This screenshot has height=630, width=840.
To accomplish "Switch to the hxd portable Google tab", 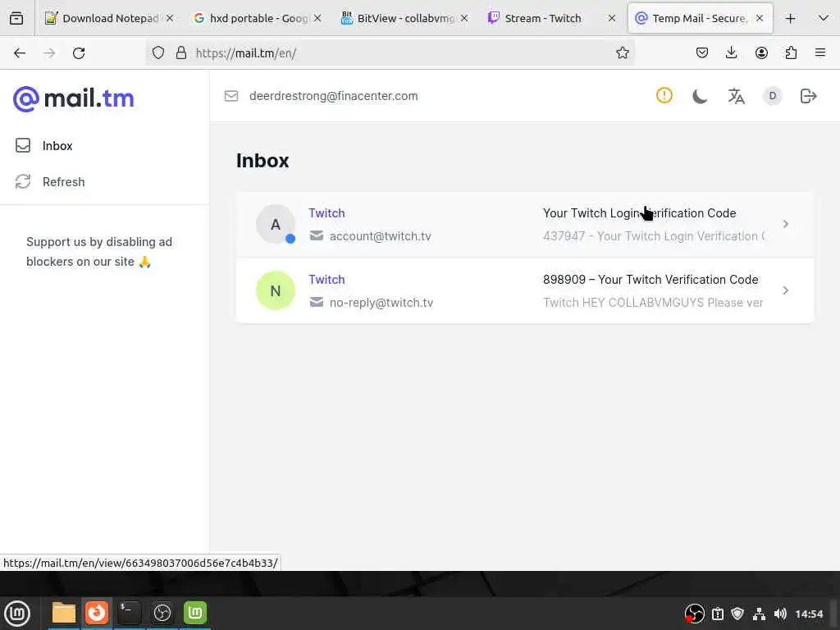I will [258, 18].
